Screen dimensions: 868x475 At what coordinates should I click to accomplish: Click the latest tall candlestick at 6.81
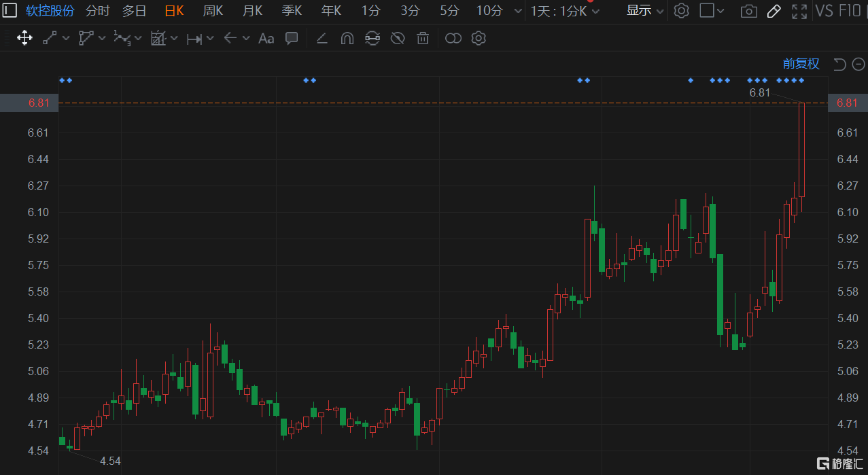point(801,149)
